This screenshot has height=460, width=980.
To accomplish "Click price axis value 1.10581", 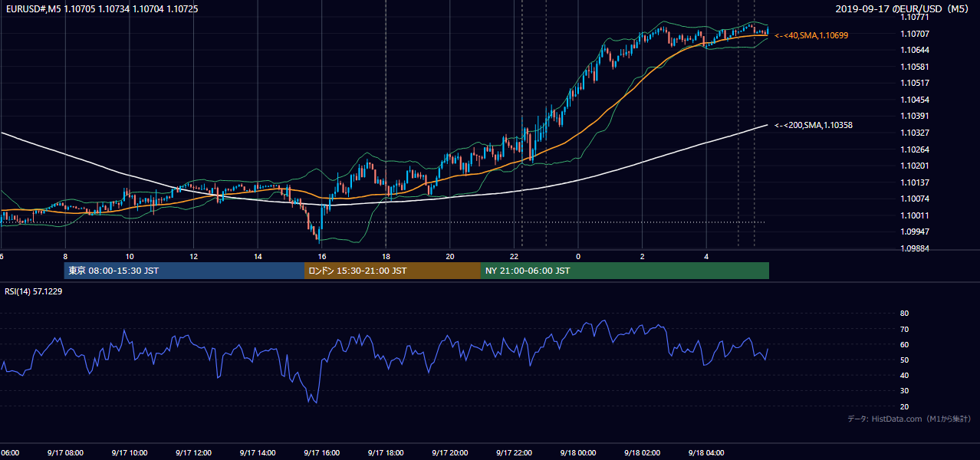I will [914, 67].
